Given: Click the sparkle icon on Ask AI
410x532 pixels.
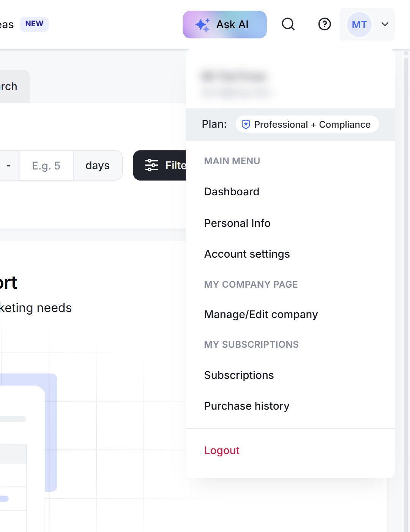Looking at the screenshot, I should click(x=202, y=25).
